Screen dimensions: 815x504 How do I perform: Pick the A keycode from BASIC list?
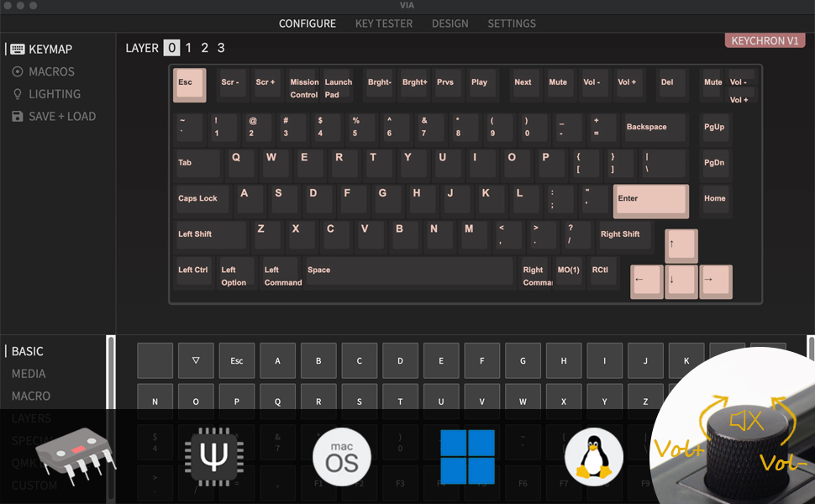[277, 360]
